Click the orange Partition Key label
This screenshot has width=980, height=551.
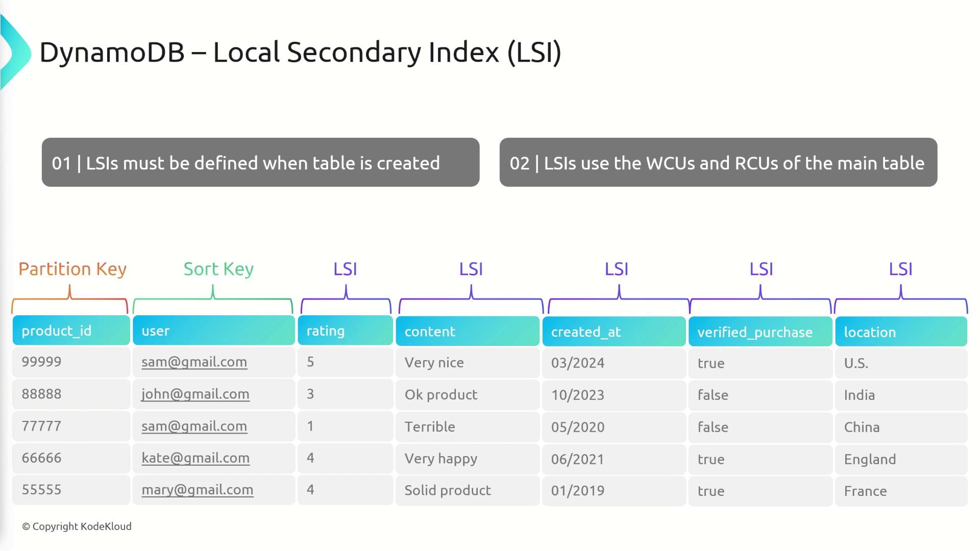[72, 269]
